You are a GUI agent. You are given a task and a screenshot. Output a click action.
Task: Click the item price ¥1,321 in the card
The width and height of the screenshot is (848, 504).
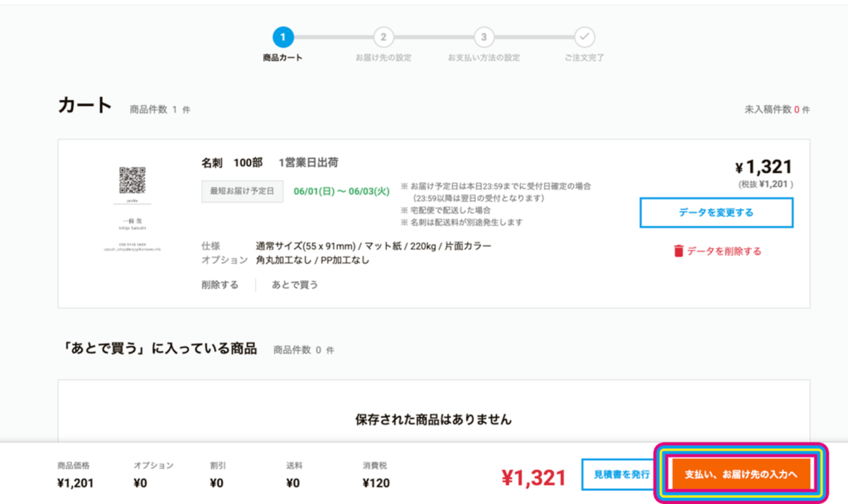pos(764,167)
